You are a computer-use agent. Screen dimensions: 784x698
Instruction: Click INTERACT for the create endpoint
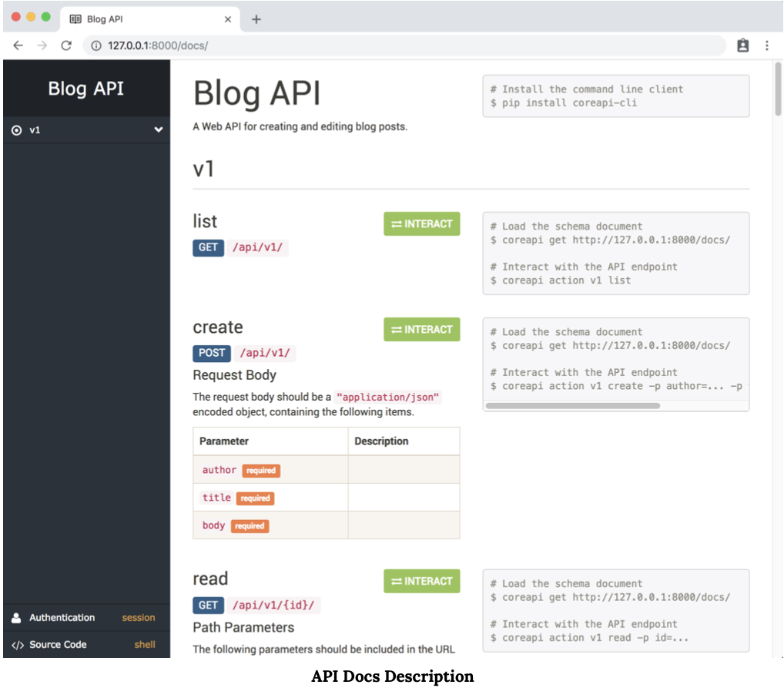(422, 329)
